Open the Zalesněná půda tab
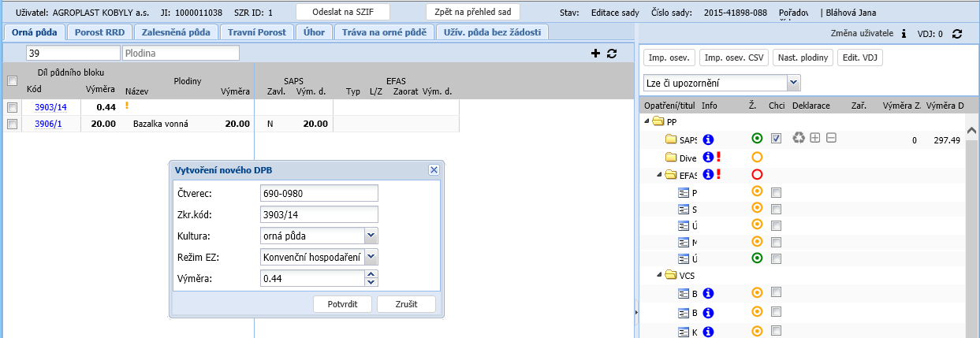Viewport: 980px width, 338px height. tap(174, 32)
